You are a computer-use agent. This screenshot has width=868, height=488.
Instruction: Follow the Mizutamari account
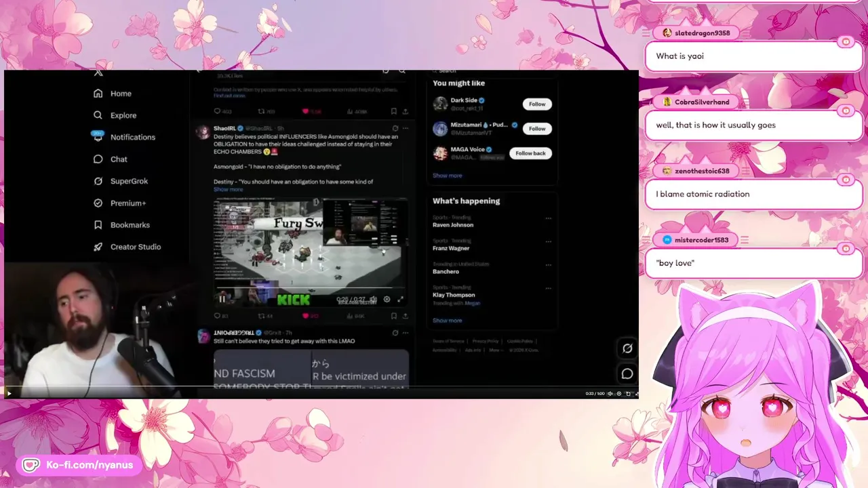(x=537, y=128)
